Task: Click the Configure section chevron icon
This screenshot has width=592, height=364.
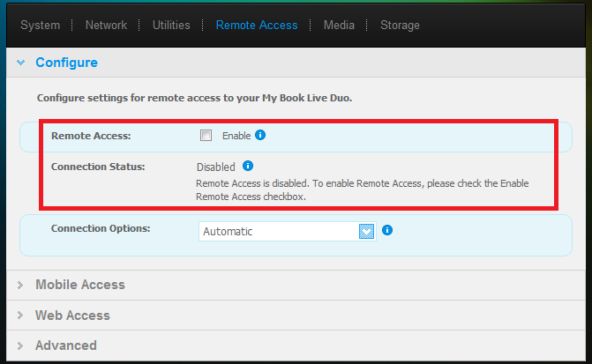Action: tap(20, 63)
